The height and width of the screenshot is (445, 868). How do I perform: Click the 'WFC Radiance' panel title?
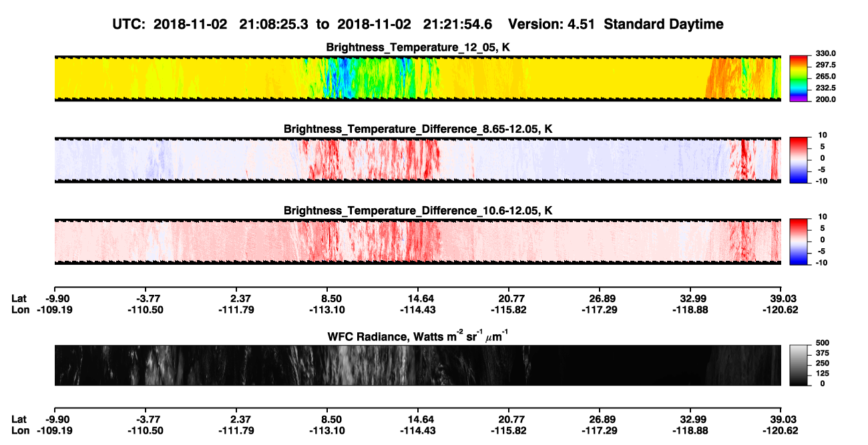pyautogui.click(x=418, y=336)
